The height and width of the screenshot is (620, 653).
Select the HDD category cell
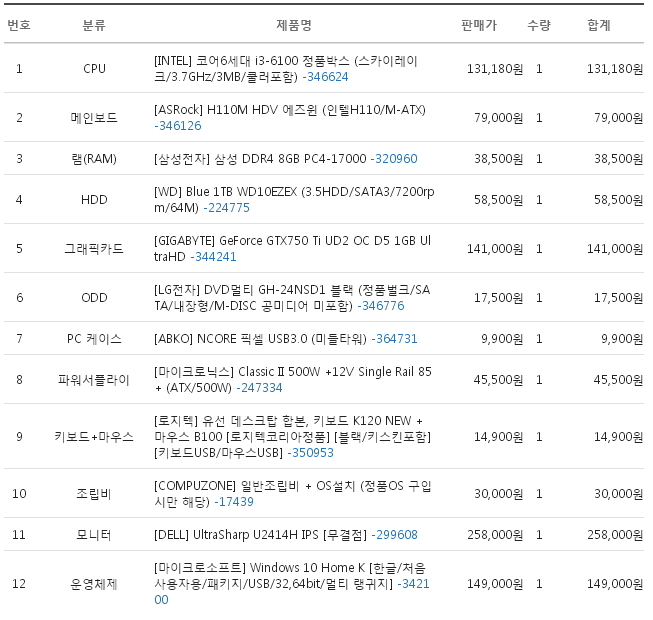[x=94, y=200]
